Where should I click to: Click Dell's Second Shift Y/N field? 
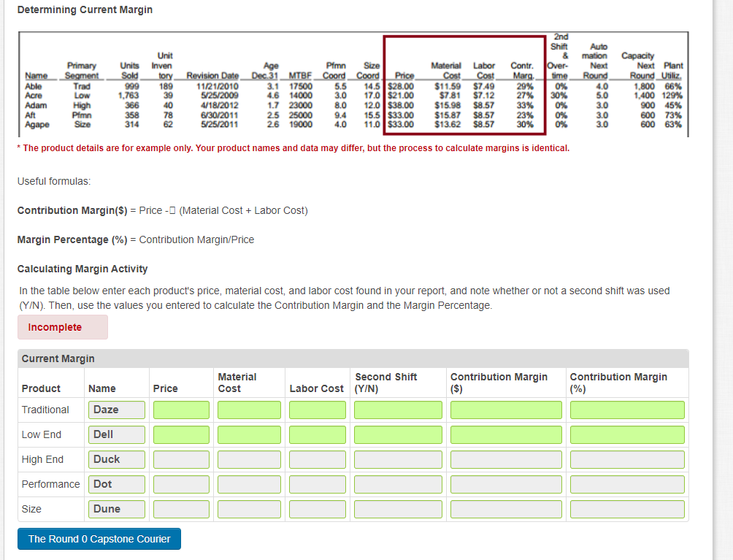pos(397,434)
